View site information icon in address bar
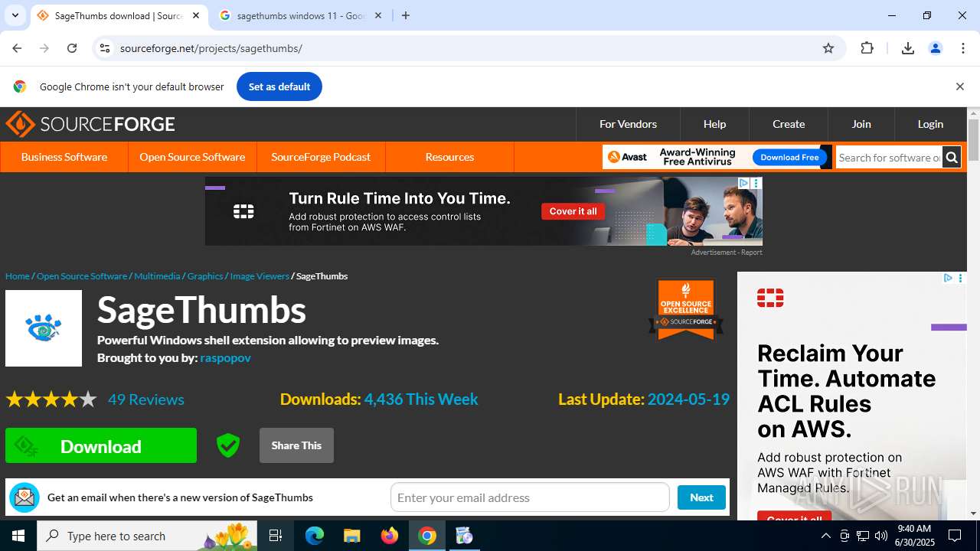Viewport: 980px width, 551px height. pyautogui.click(x=105, y=48)
